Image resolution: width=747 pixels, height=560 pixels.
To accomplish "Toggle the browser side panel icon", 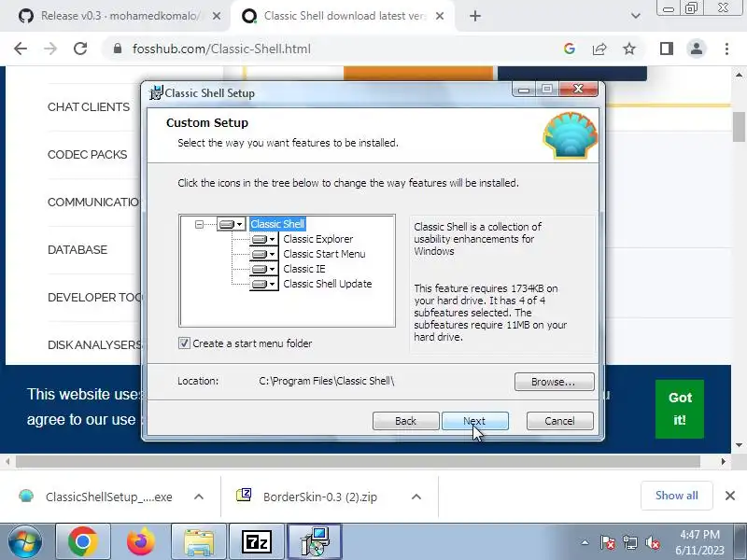I will click(667, 49).
